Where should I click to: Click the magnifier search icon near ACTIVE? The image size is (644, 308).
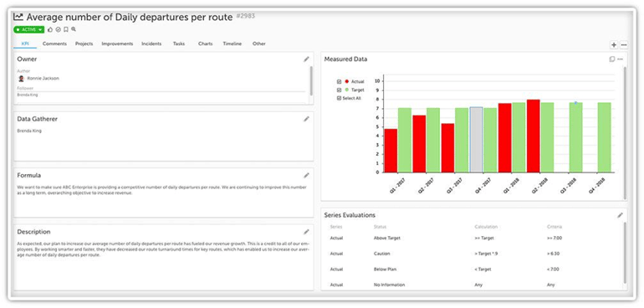point(74,29)
